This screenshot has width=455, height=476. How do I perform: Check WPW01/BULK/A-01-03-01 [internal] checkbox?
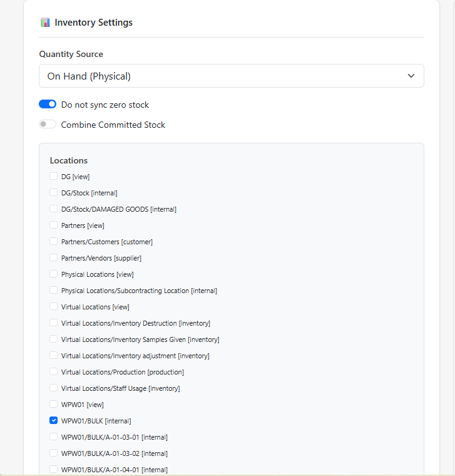tap(54, 437)
